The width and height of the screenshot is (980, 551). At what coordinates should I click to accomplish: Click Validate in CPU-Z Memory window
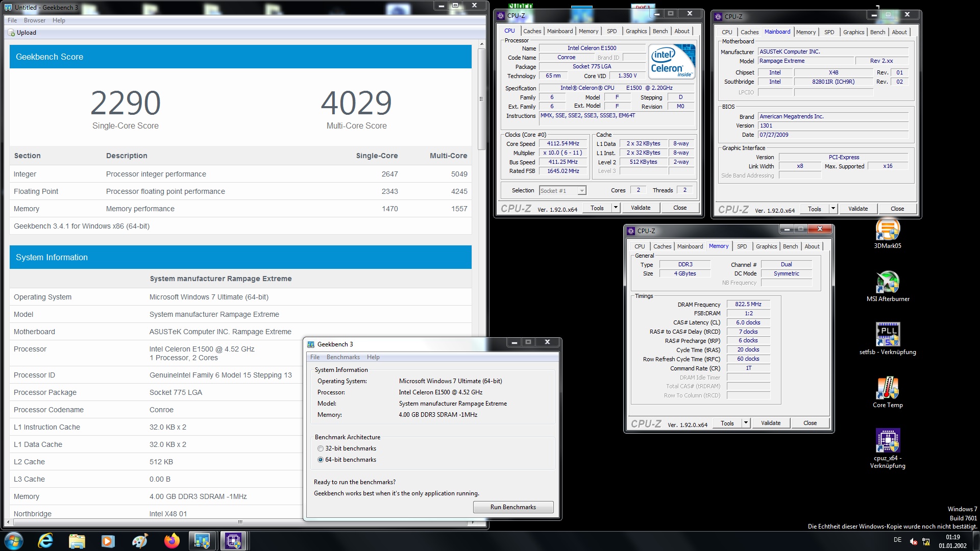tap(771, 423)
